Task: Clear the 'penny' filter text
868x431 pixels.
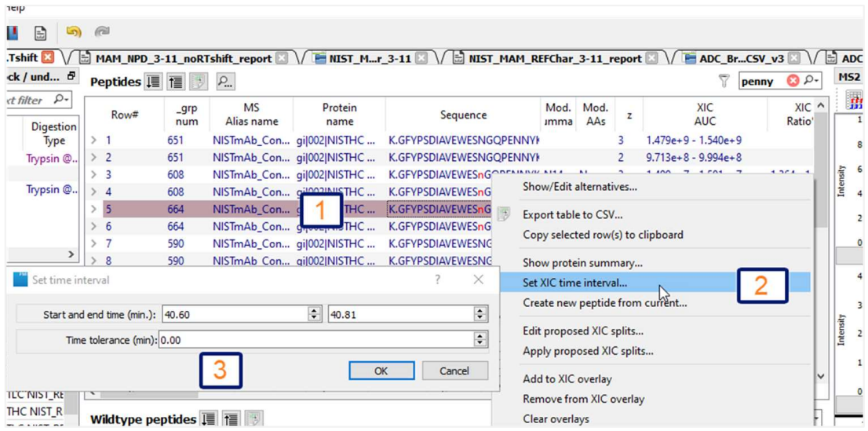Action: point(793,82)
